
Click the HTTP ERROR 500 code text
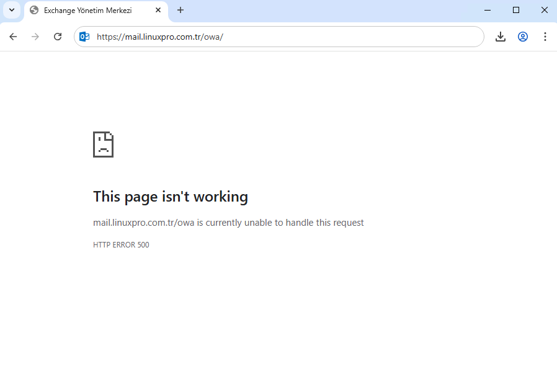click(121, 245)
